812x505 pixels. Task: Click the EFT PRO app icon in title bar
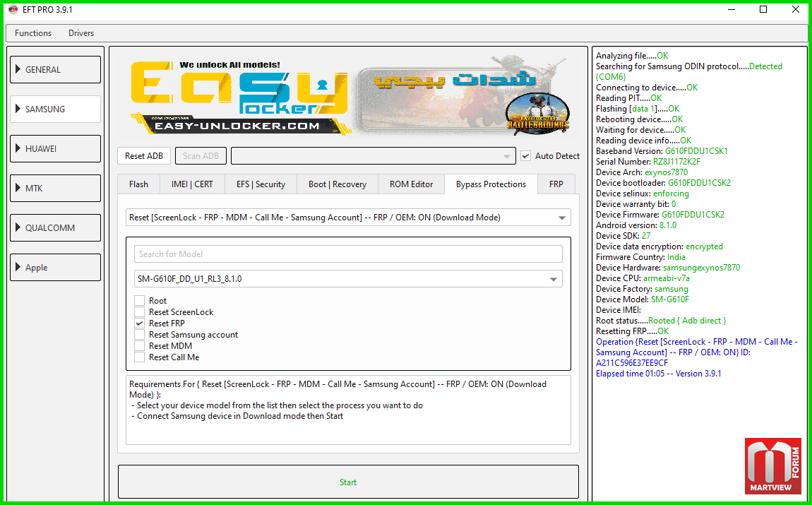13,10
